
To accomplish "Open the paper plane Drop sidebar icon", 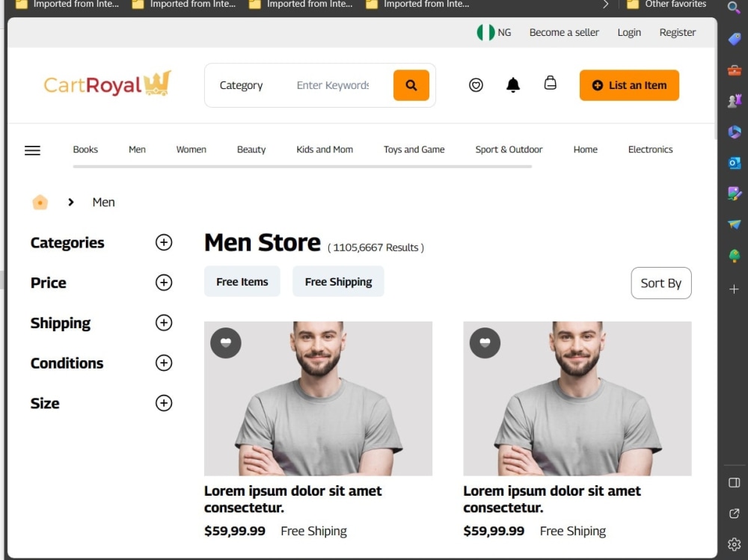I will [735, 224].
